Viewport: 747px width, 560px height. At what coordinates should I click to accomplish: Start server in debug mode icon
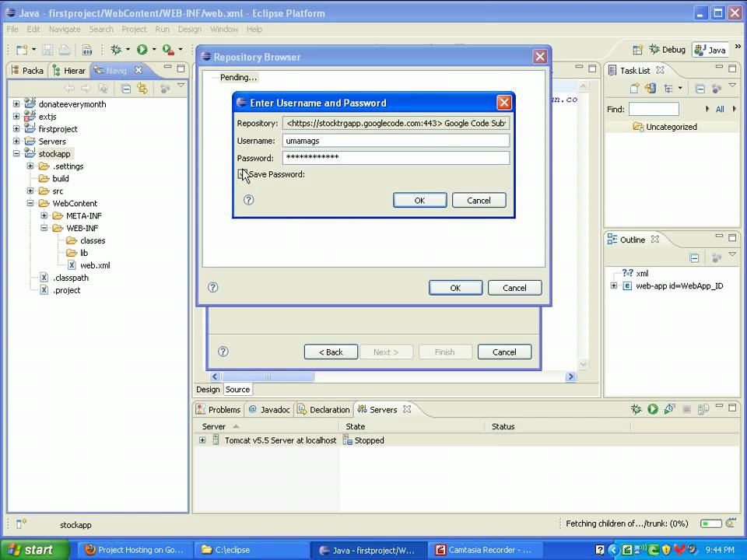click(636, 409)
